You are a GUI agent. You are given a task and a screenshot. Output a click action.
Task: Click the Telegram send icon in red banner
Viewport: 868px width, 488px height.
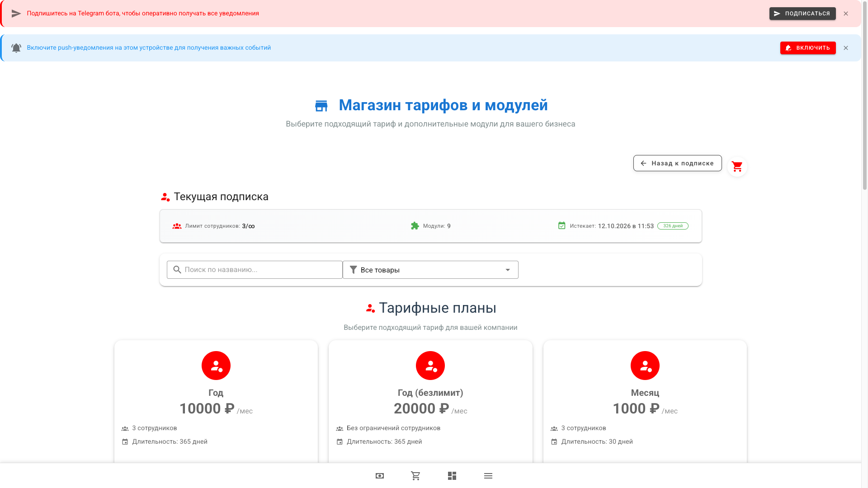click(16, 13)
